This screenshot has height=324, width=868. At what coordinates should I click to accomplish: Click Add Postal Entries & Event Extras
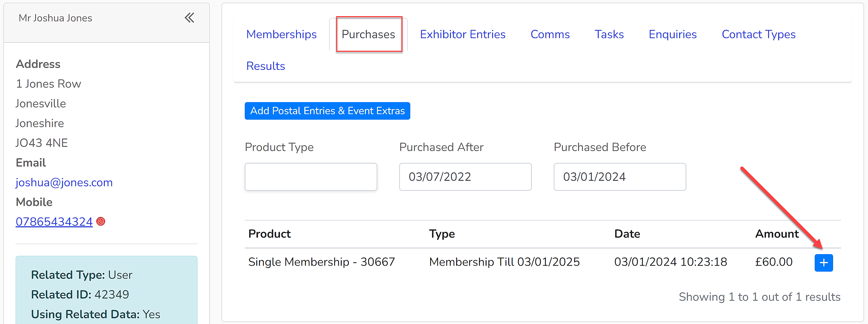point(327,111)
